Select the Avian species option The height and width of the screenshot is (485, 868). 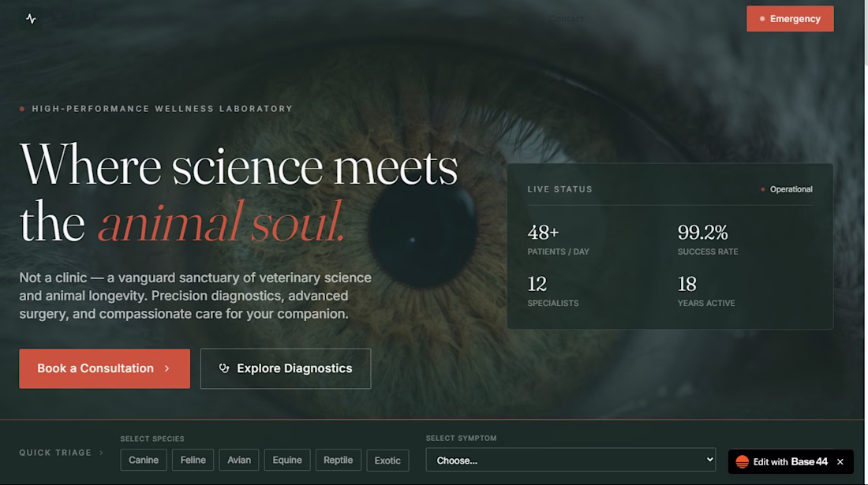coord(239,460)
